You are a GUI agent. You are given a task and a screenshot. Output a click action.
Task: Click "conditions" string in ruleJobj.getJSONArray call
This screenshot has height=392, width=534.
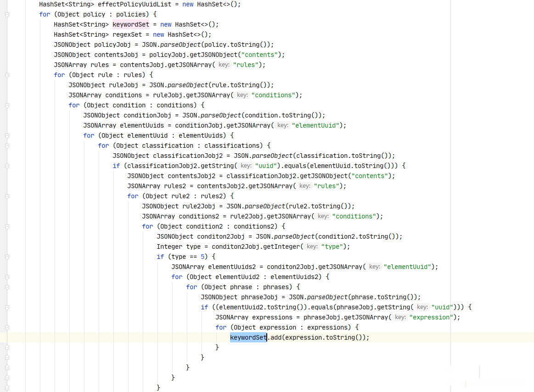coord(273,95)
